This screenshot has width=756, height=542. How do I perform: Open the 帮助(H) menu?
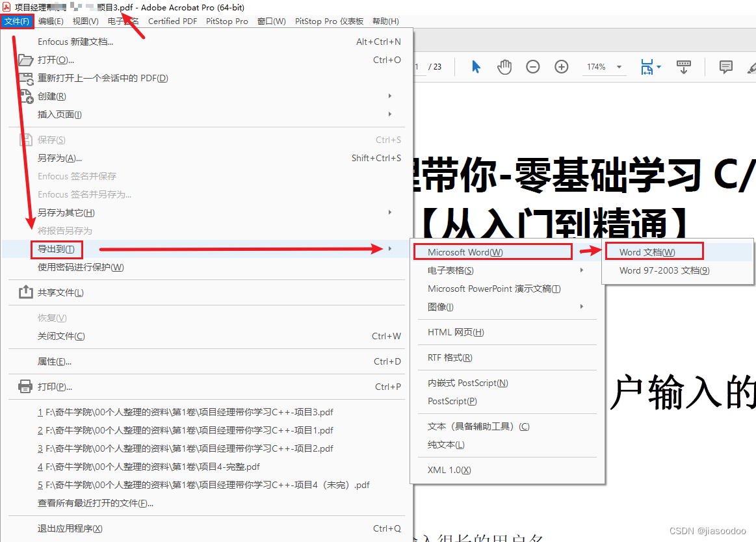click(x=385, y=21)
